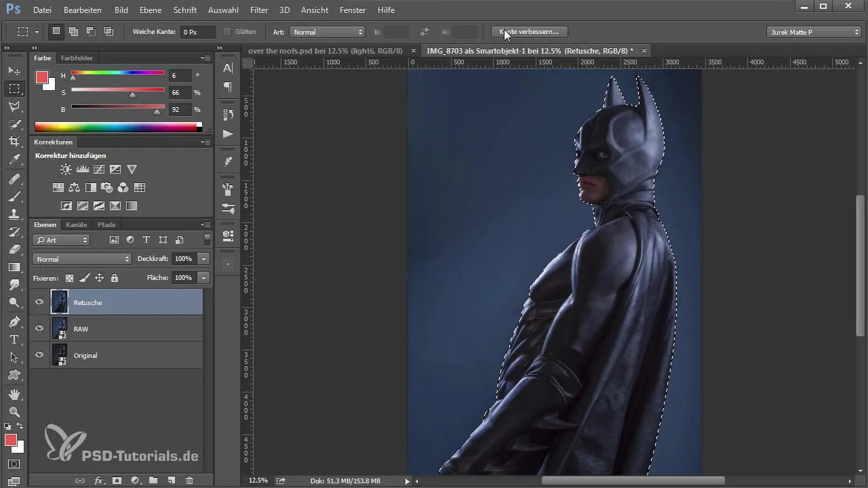Select the Pen tool
868x488 pixels.
[14, 322]
